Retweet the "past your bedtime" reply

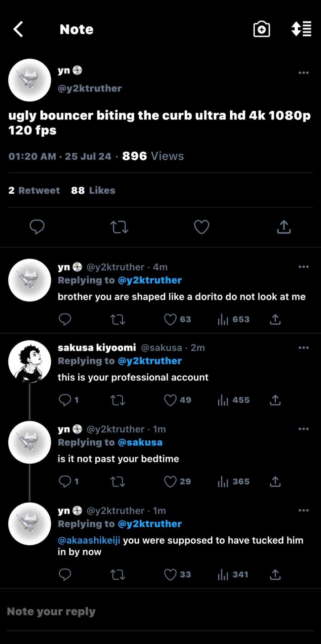tap(118, 482)
